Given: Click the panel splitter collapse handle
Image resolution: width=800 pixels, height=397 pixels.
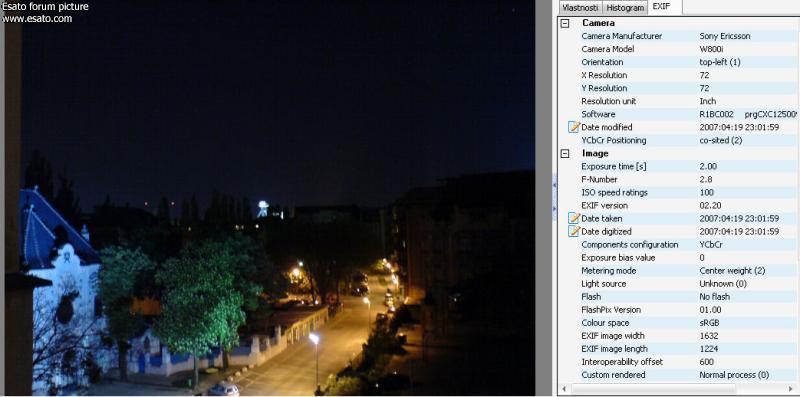Looking at the screenshot, I should [x=555, y=196].
